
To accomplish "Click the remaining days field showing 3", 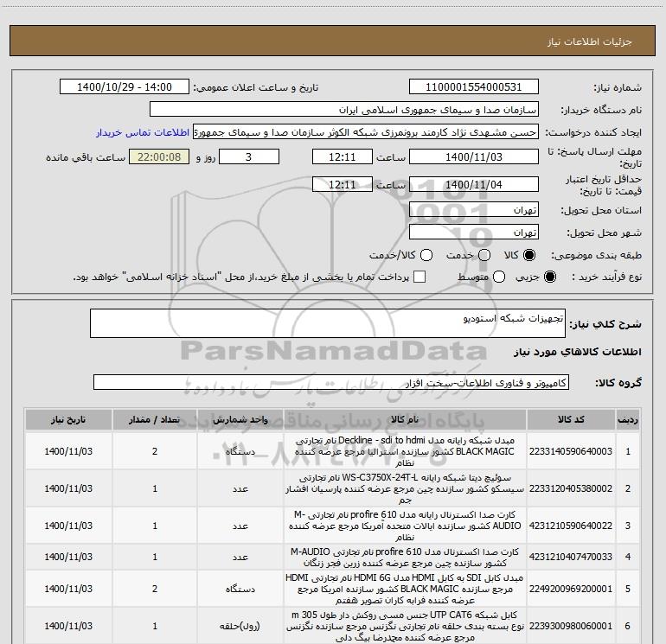I will tap(248, 157).
